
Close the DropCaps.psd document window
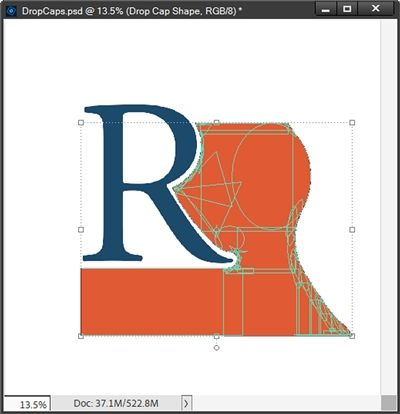click(x=376, y=9)
